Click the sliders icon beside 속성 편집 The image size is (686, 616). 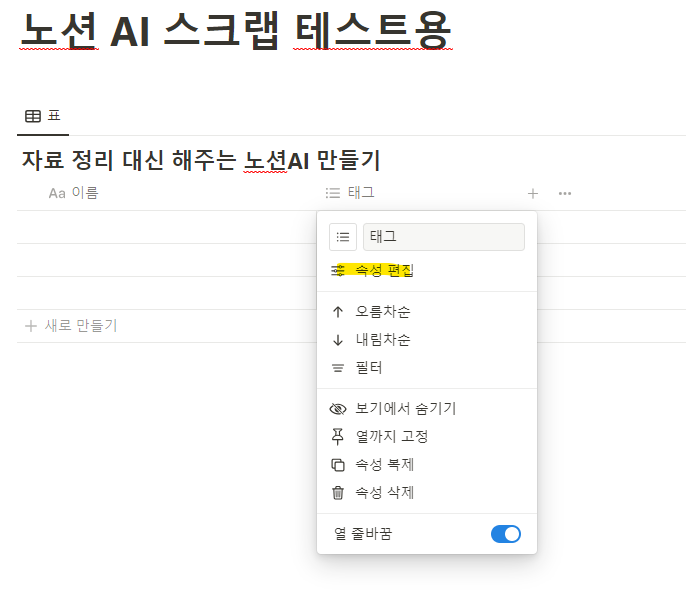tap(338, 271)
